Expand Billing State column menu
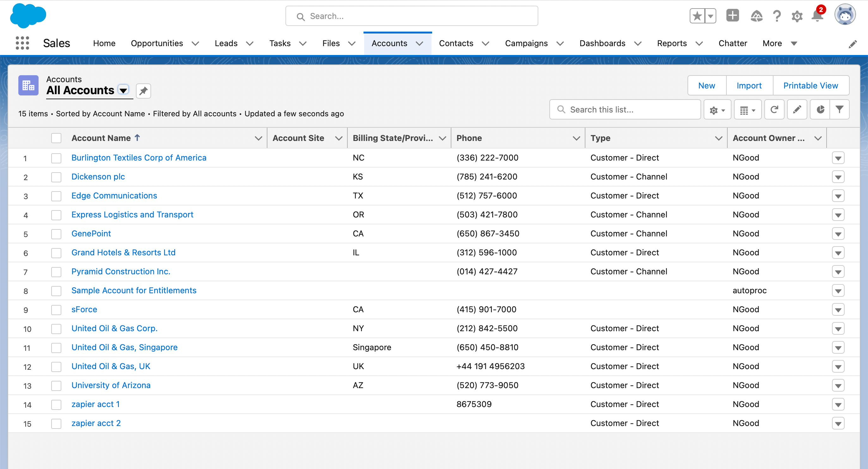The height and width of the screenshot is (469, 868). [443, 138]
